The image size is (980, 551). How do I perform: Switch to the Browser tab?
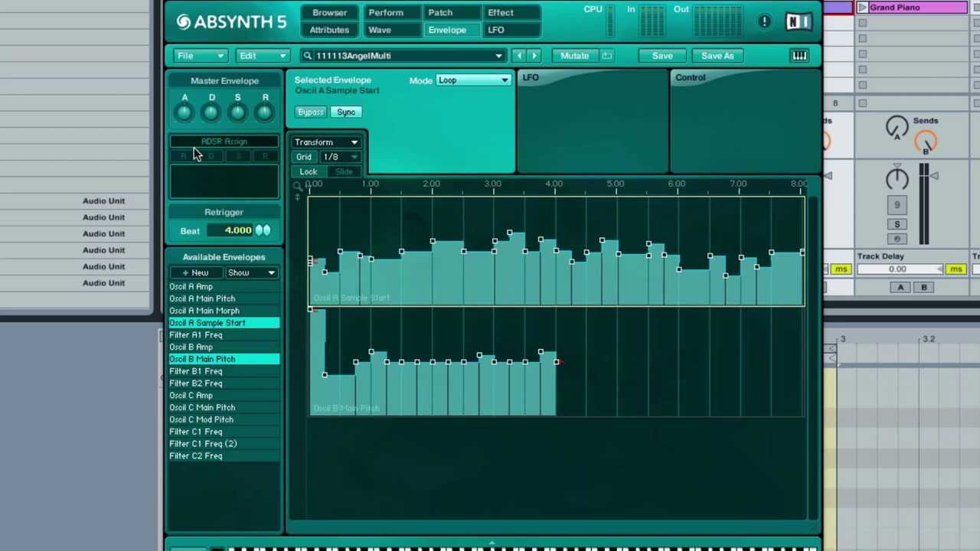pyautogui.click(x=329, y=12)
